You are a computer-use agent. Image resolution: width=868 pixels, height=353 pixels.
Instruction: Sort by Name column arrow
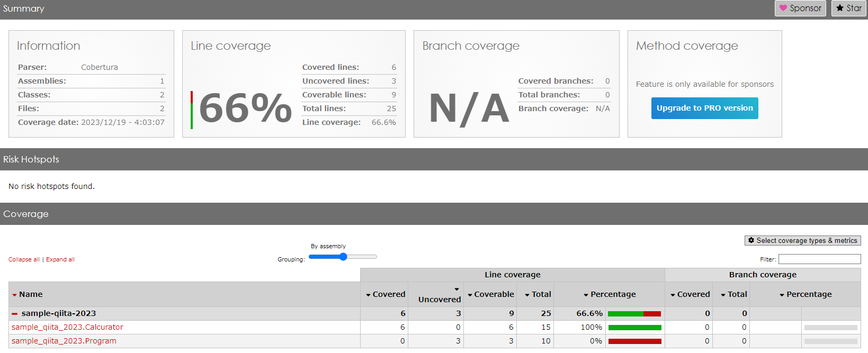(14, 295)
